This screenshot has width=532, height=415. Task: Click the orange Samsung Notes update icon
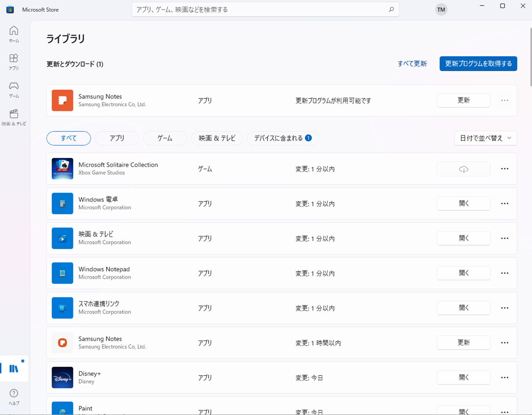coord(62,100)
